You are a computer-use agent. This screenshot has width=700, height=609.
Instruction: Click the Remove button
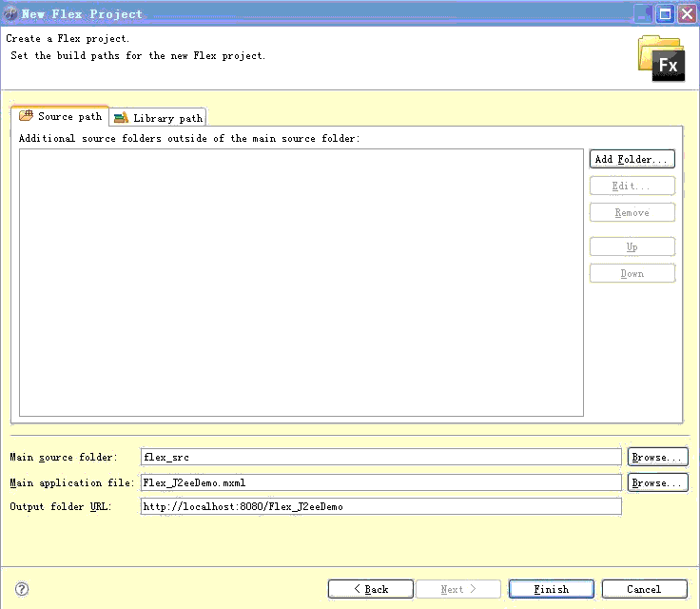[x=632, y=212]
